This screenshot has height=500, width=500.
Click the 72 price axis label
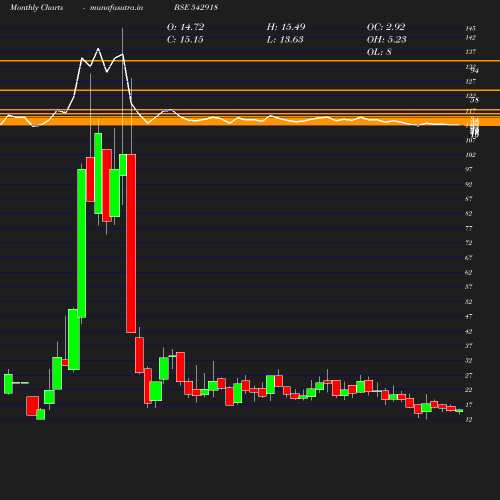click(469, 243)
